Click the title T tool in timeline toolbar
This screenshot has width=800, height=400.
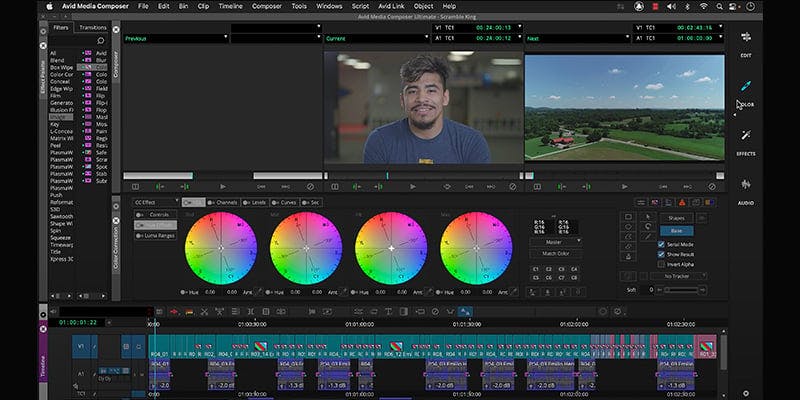click(x=388, y=311)
